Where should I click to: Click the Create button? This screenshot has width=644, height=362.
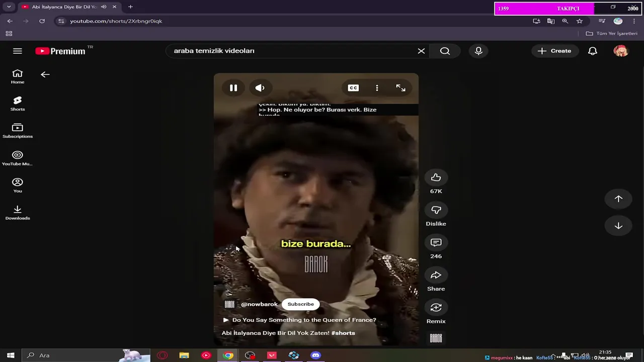(554, 51)
